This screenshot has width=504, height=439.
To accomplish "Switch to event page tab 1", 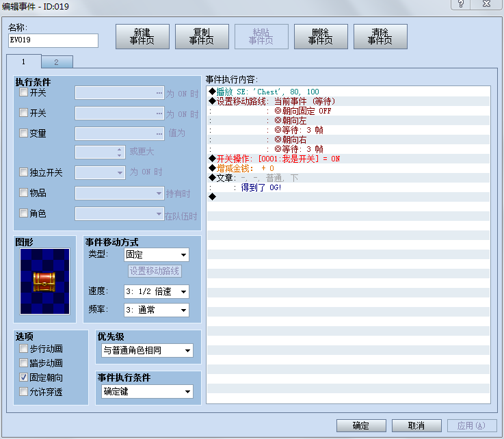I will pyautogui.click(x=24, y=62).
